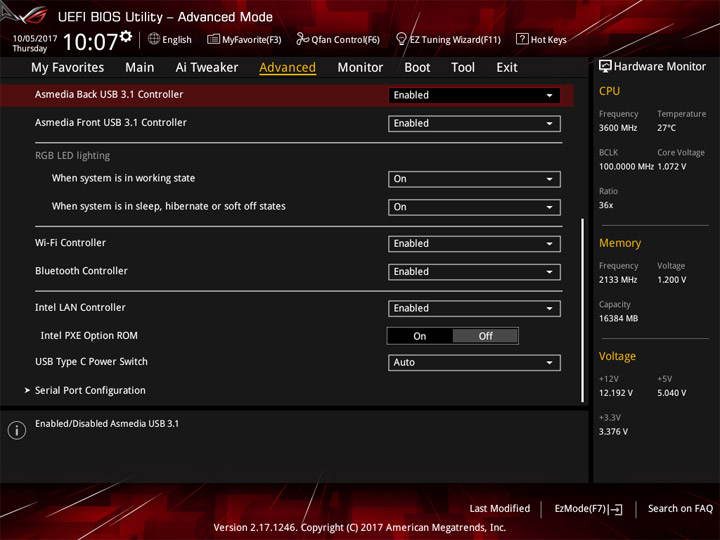Viewport: 720px width, 540px height.
Task: Select Intel LAN Controller label
Action: (80, 308)
